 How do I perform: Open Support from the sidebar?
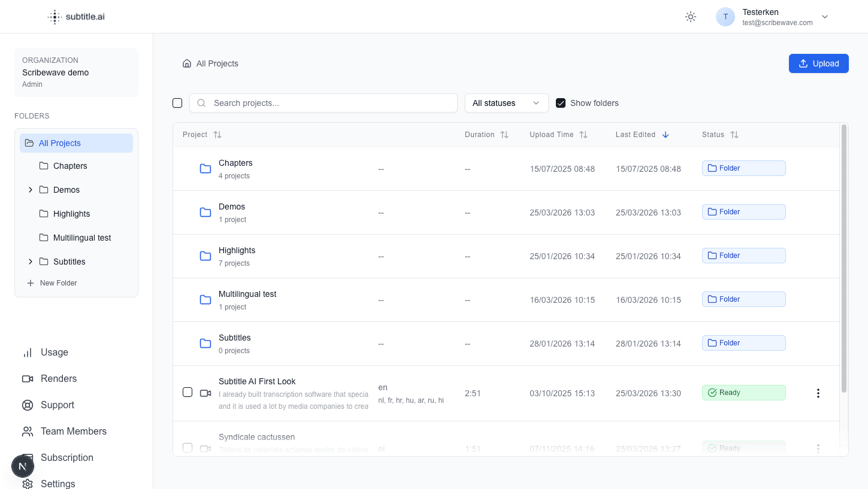(x=57, y=405)
